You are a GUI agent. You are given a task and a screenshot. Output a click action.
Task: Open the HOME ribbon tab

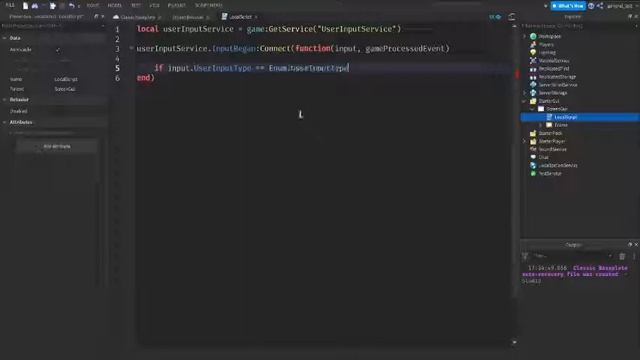93,5
